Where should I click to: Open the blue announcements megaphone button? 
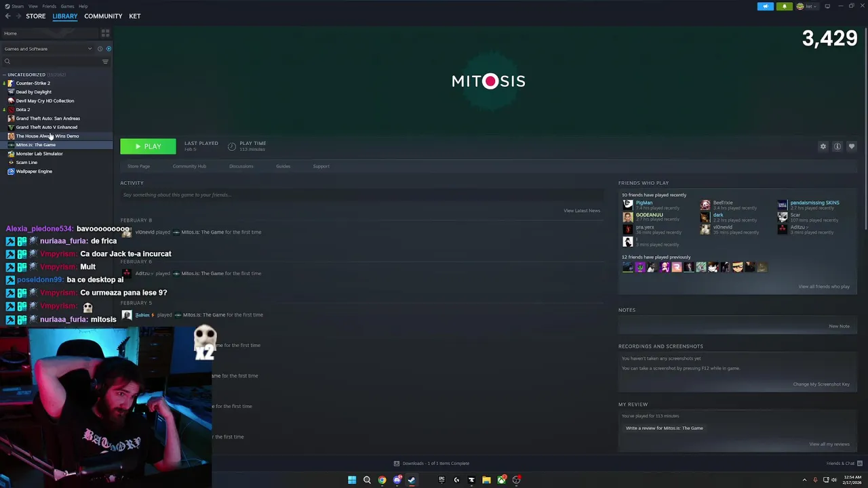point(766,6)
